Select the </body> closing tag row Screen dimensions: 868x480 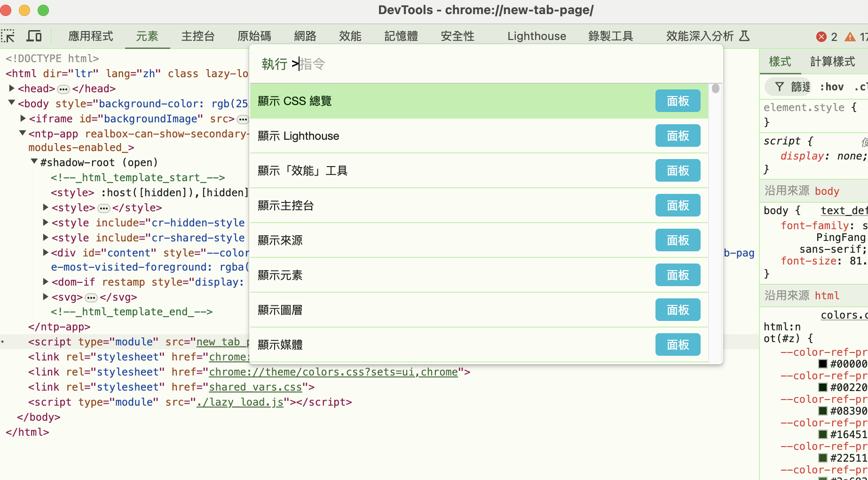click(39, 417)
